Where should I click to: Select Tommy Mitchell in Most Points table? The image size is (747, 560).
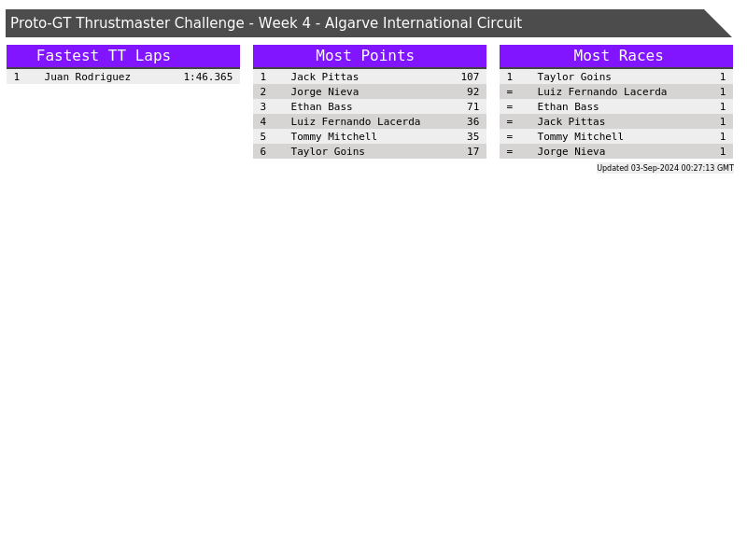click(333, 137)
